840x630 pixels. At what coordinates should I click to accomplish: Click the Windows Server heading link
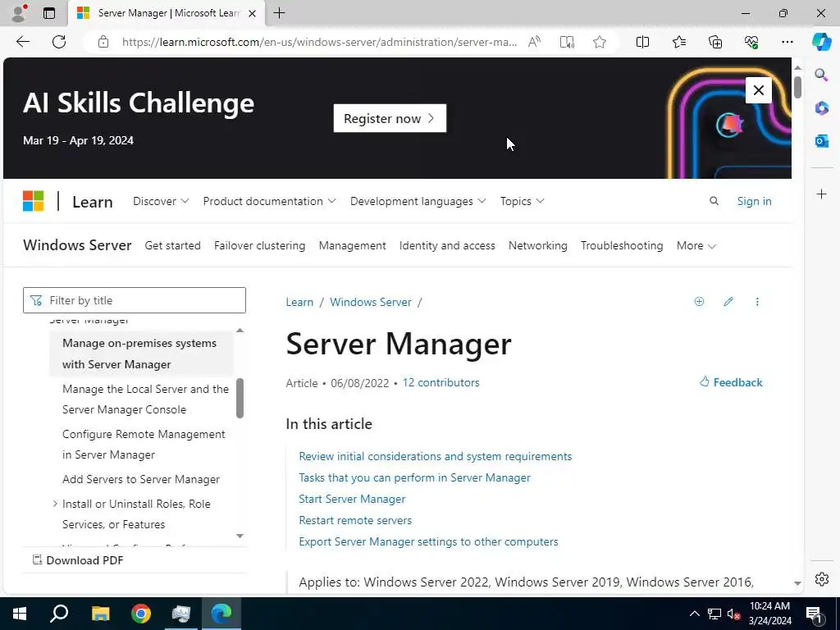[x=77, y=244]
